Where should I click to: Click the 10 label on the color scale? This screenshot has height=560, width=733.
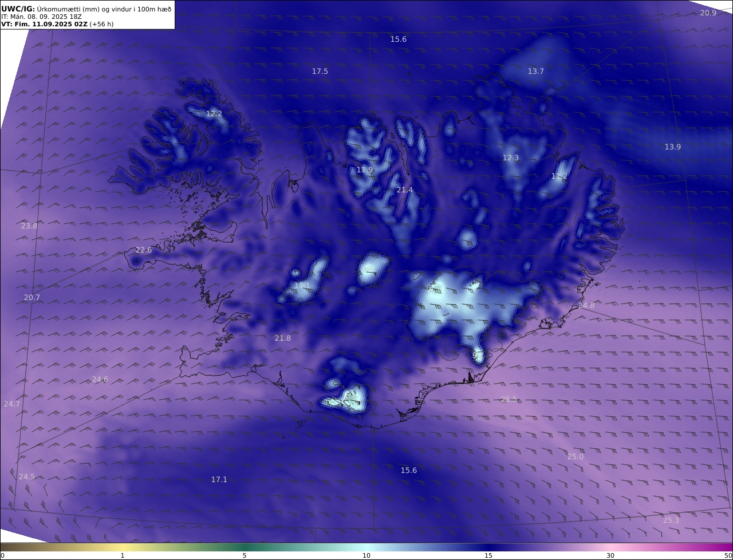coord(366,555)
